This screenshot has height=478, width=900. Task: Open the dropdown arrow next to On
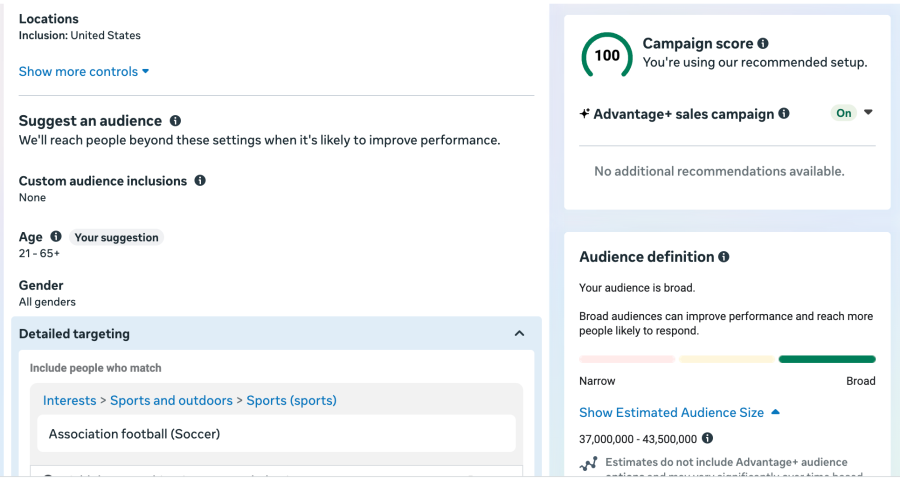pos(868,113)
